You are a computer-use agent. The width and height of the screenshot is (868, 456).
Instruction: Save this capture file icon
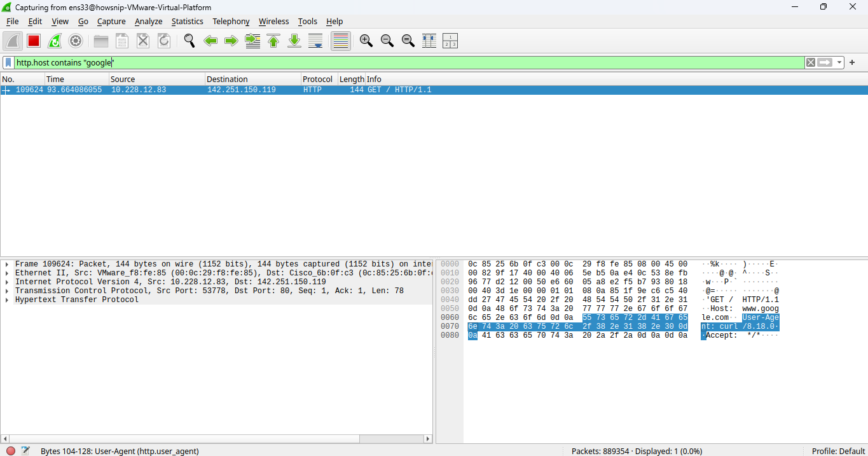coord(122,41)
